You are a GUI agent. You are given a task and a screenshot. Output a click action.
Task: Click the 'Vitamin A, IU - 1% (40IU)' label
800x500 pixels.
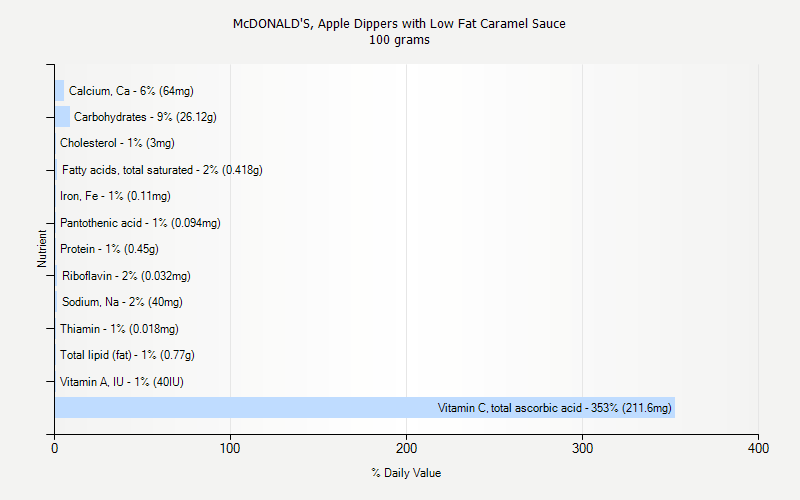(x=121, y=382)
